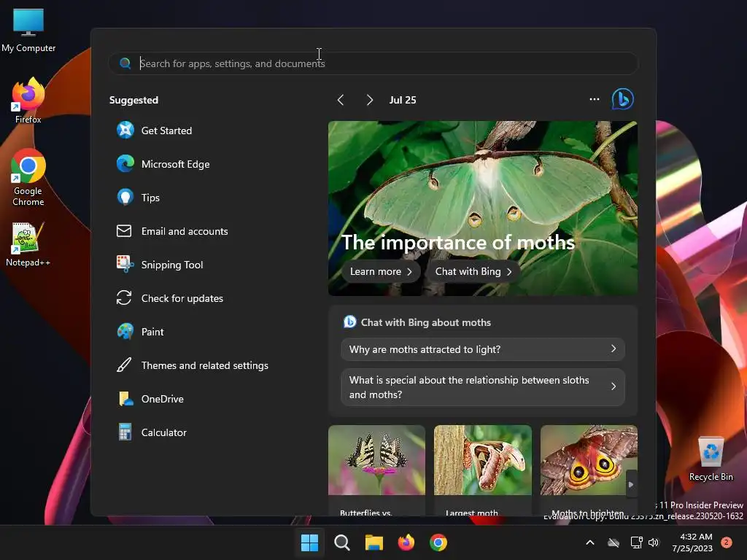Go to previous day arrow
Viewport: 747px width, 560px height.
pyautogui.click(x=341, y=99)
